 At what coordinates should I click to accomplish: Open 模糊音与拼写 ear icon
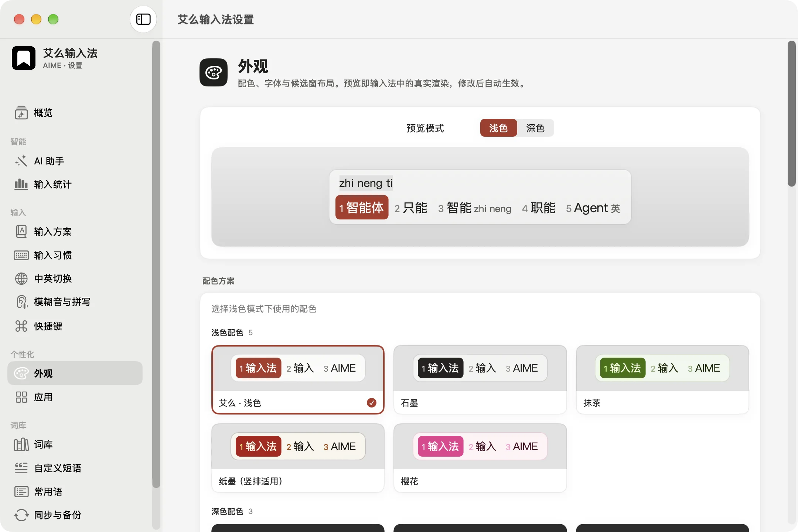(x=21, y=302)
